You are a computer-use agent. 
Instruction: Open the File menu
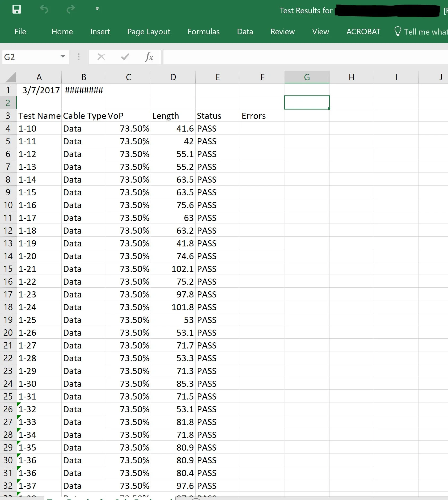pos(20,32)
